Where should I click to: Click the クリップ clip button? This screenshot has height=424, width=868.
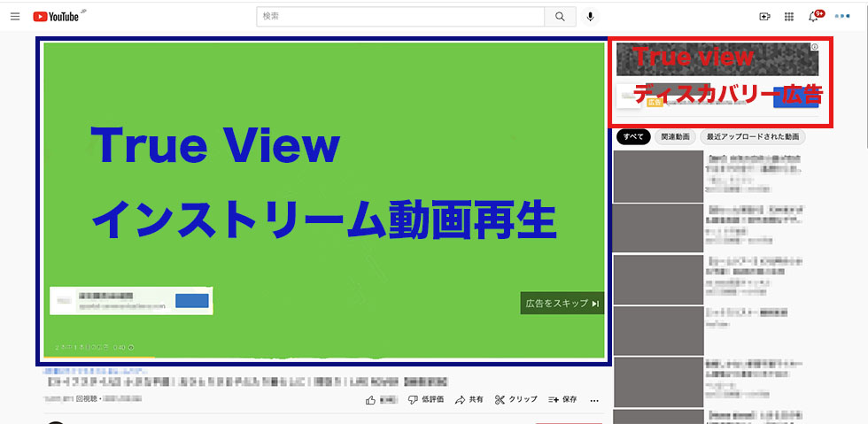click(x=516, y=400)
